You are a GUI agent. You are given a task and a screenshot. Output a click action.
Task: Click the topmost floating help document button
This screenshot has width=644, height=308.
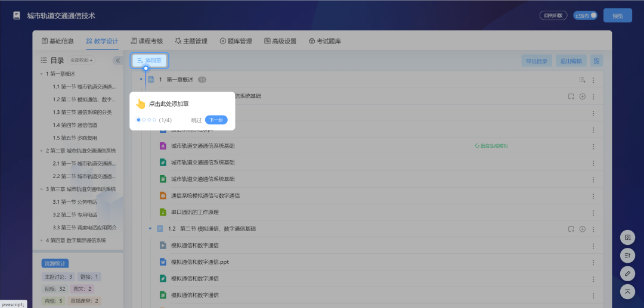click(627, 238)
